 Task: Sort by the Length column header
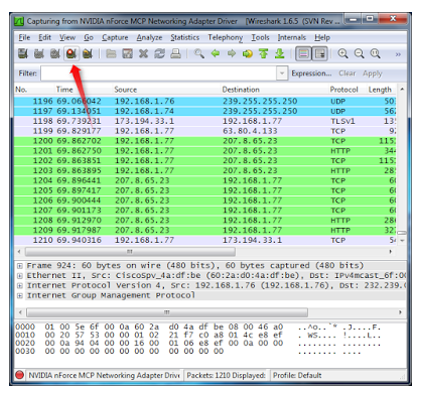[380, 89]
